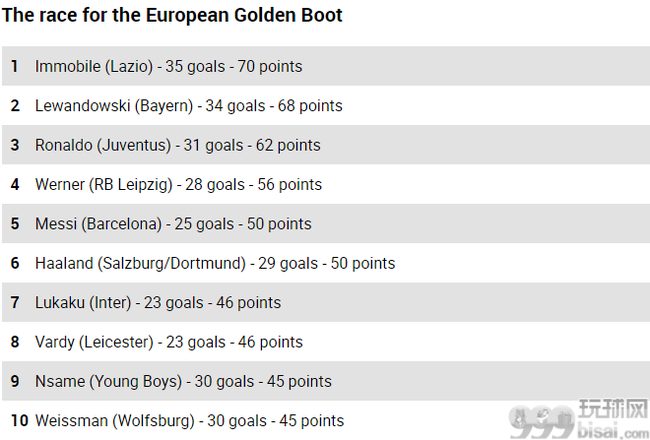Viewport: 650px width, 440px height.
Task: Click rank number 10
Action: click(19, 421)
